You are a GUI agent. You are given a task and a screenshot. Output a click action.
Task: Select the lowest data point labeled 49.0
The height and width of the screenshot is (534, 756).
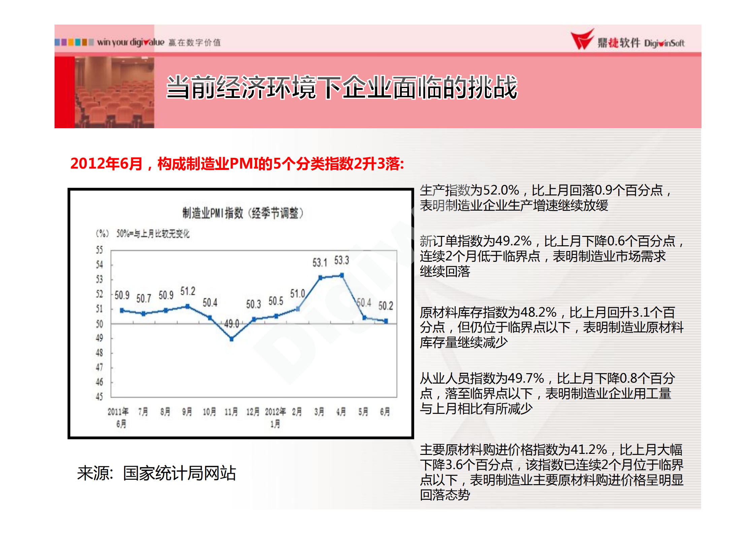point(231,339)
